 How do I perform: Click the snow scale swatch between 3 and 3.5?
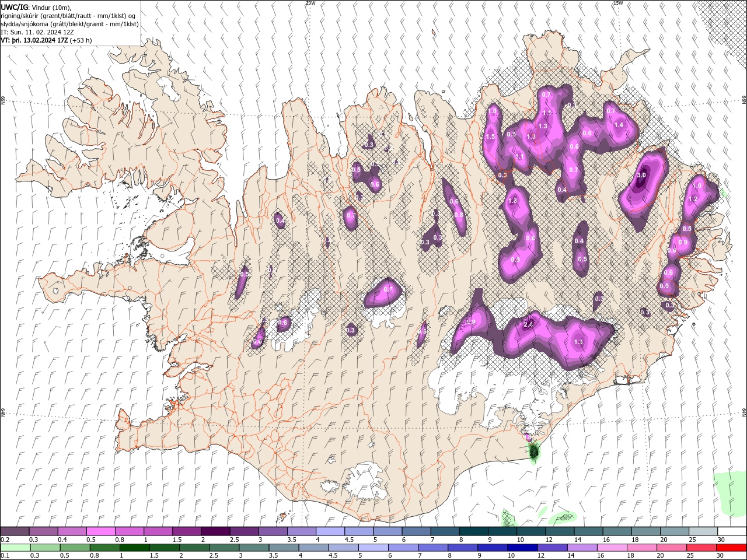coord(272,531)
